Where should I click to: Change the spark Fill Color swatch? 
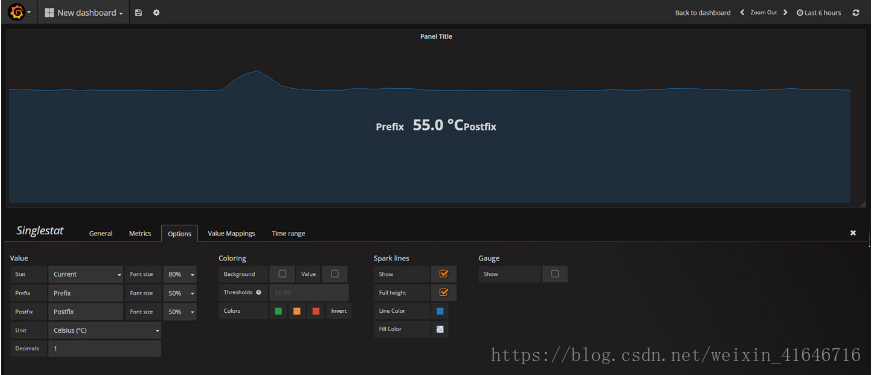[x=440, y=329]
